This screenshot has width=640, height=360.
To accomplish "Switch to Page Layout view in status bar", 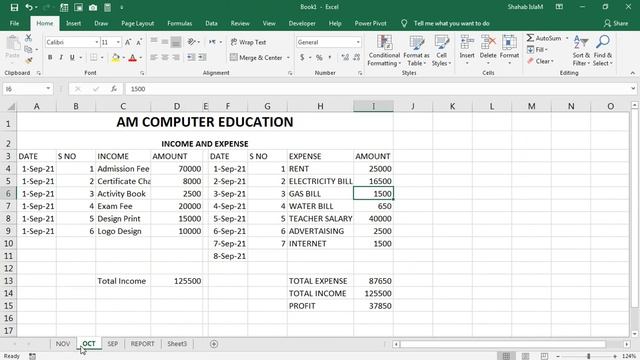I will (526, 356).
